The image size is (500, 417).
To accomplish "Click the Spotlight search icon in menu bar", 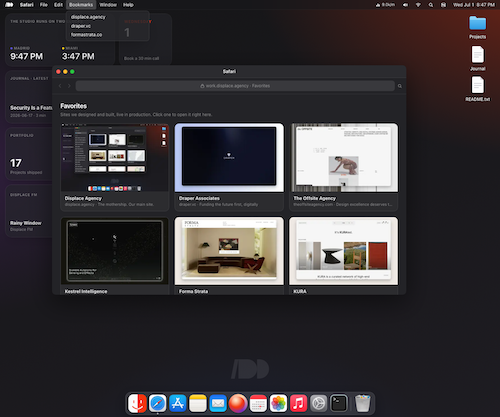I will coord(431,5).
